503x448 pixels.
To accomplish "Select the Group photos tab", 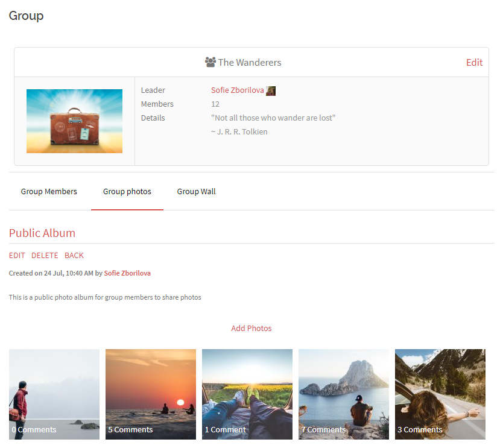I will [x=127, y=192].
